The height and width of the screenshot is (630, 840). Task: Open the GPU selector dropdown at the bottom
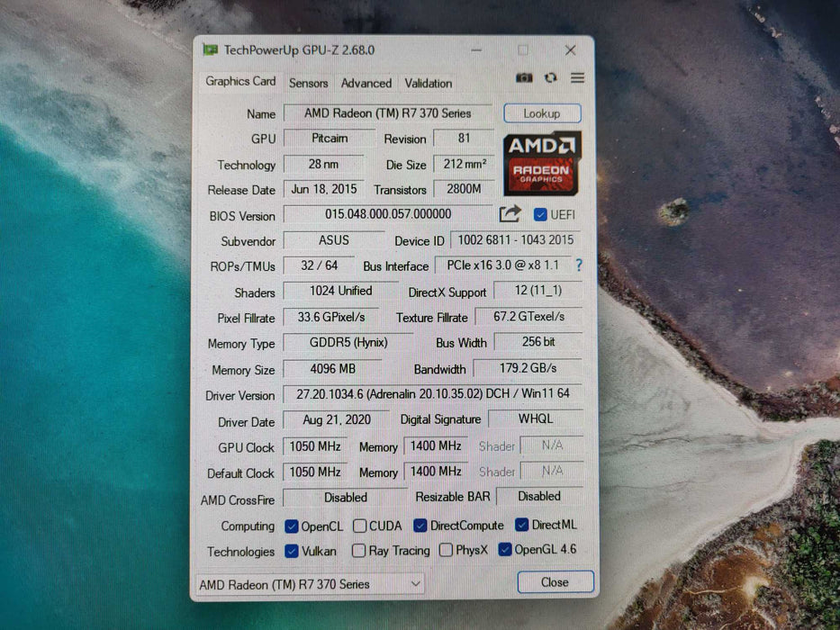(416, 583)
